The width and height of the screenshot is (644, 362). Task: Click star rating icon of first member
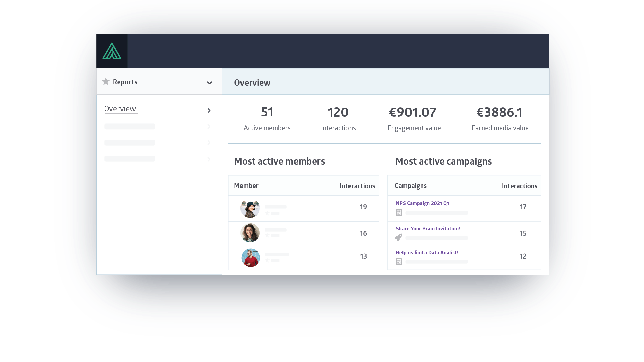[267, 213]
